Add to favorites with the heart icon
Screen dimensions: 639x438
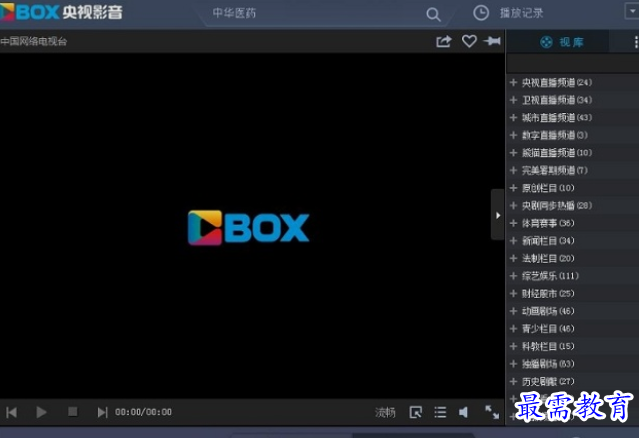(469, 41)
